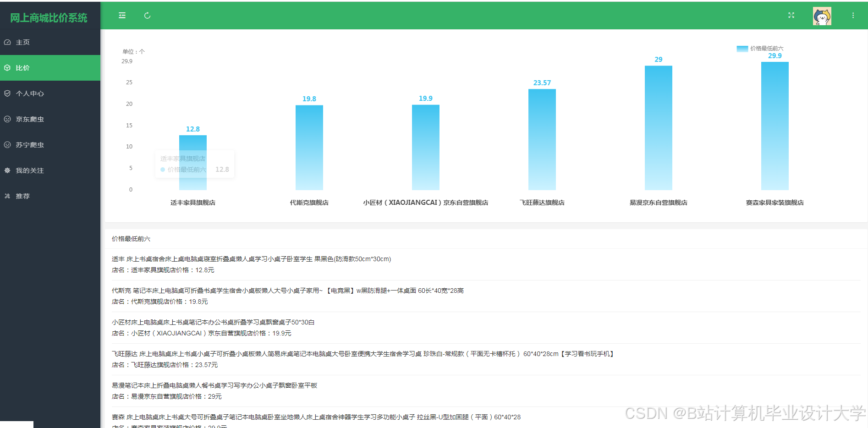Open the 赛森 床上电脑桌 product title
This screenshot has width=868, height=428.
316,417
